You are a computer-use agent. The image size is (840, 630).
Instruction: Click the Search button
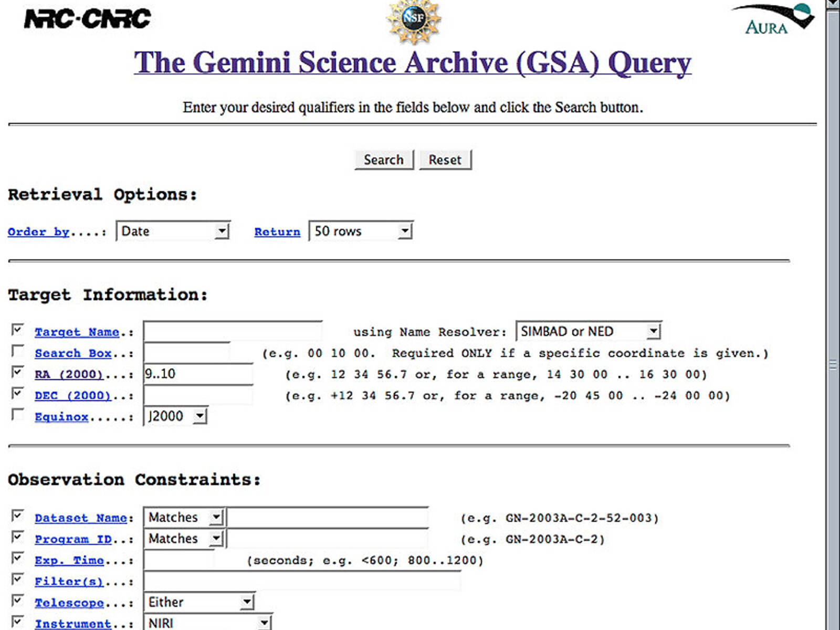click(x=384, y=160)
